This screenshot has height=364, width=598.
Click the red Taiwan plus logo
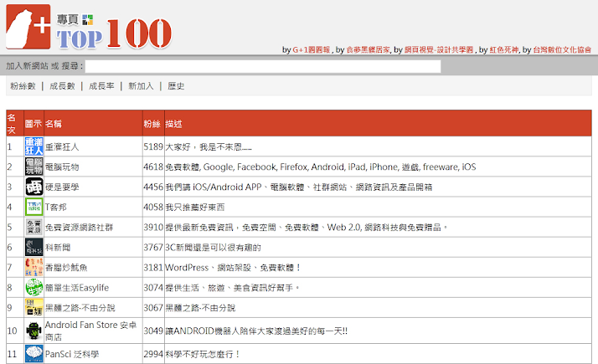[x=28, y=27]
